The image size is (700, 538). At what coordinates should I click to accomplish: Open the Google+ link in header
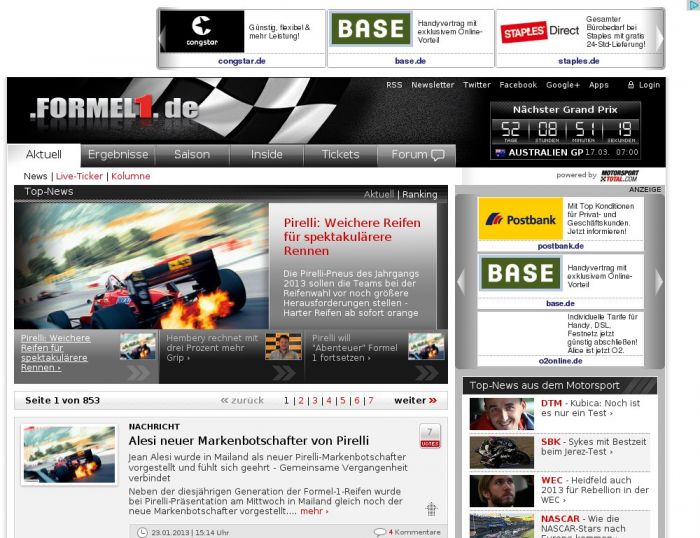(562, 85)
